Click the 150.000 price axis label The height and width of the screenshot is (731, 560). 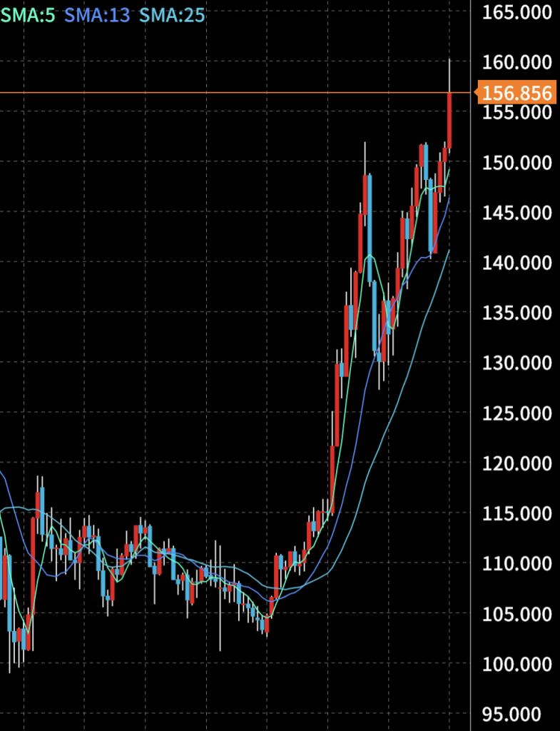(516, 163)
